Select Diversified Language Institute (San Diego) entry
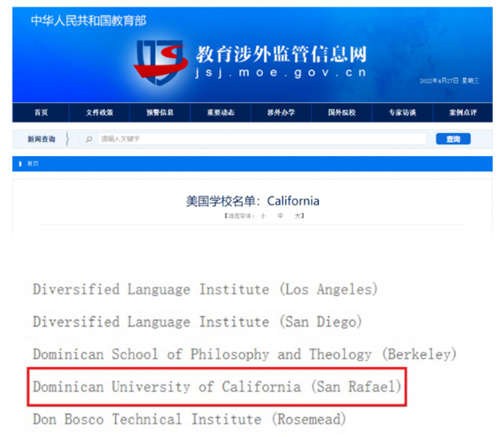The image size is (504, 437). (197, 321)
